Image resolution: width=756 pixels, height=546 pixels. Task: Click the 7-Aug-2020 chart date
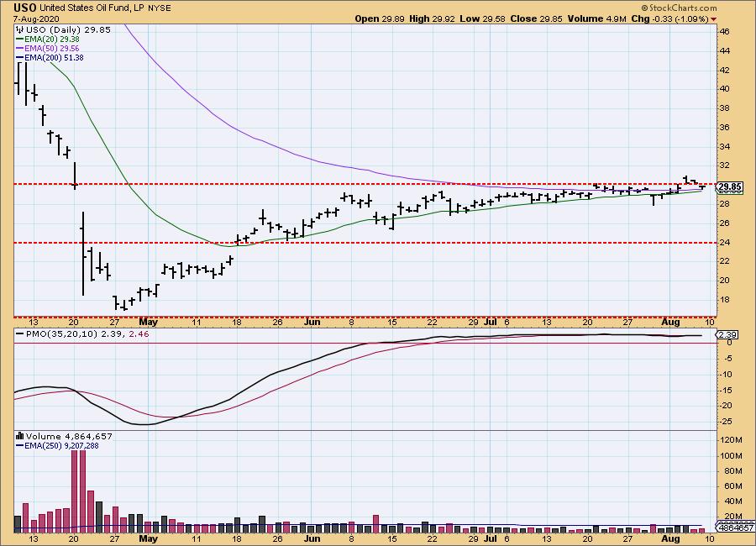(x=36, y=18)
